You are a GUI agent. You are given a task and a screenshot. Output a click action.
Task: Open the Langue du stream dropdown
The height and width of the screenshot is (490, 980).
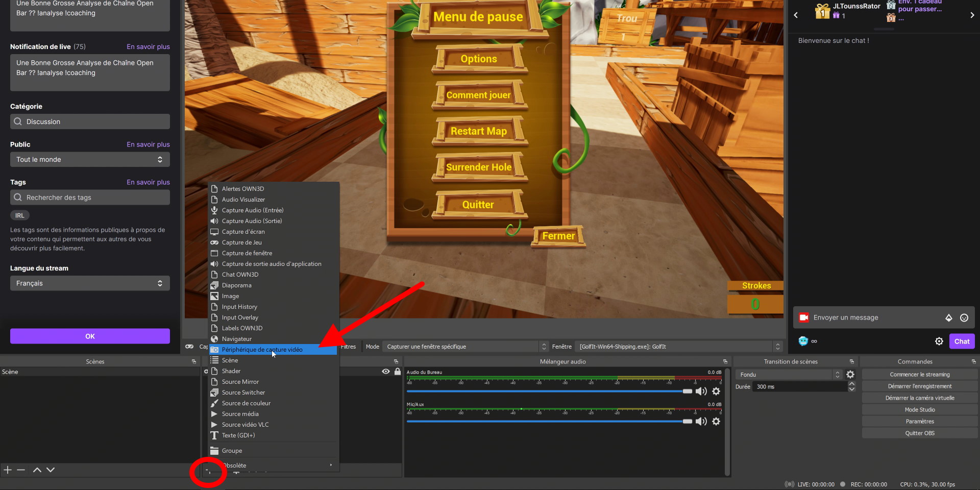pyautogui.click(x=90, y=283)
